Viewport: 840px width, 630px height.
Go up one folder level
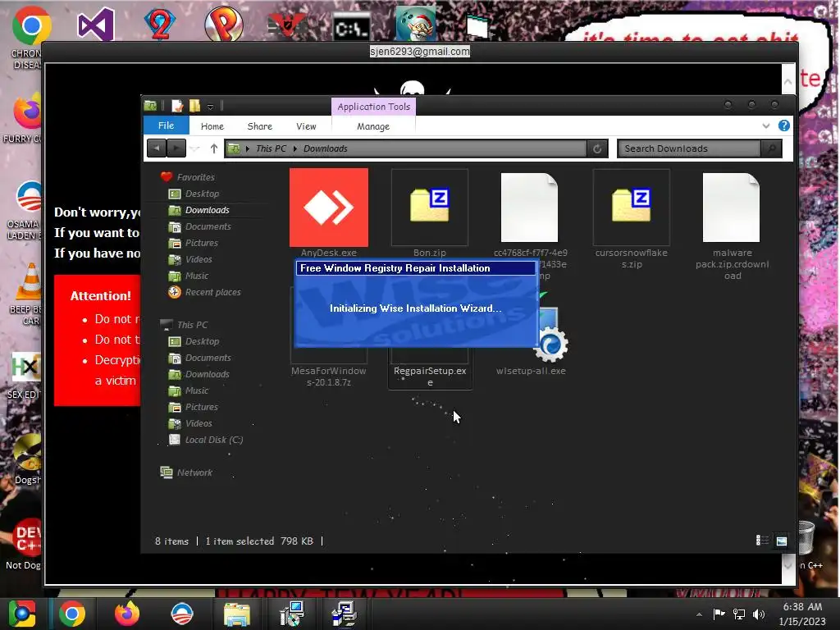tap(214, 148)
